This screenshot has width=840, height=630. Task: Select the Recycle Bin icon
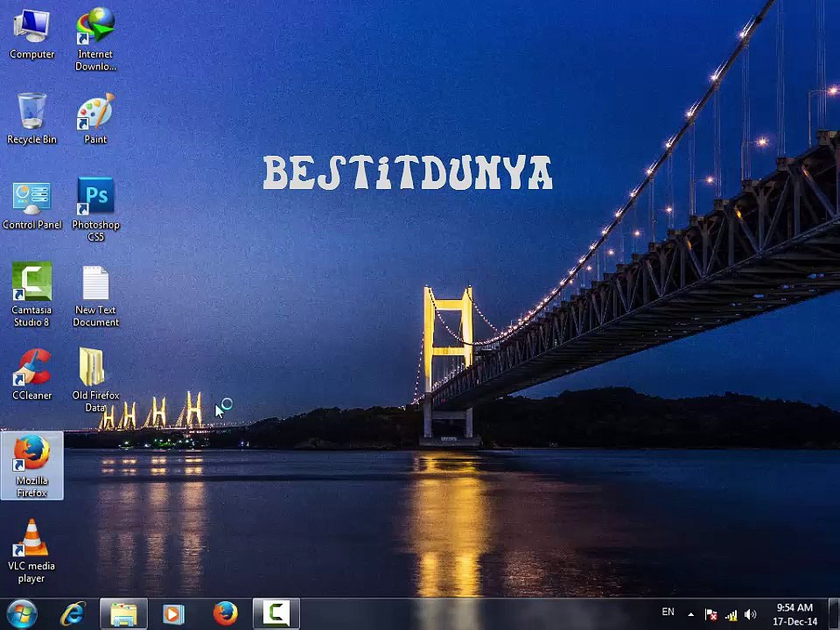pos(31,118)
